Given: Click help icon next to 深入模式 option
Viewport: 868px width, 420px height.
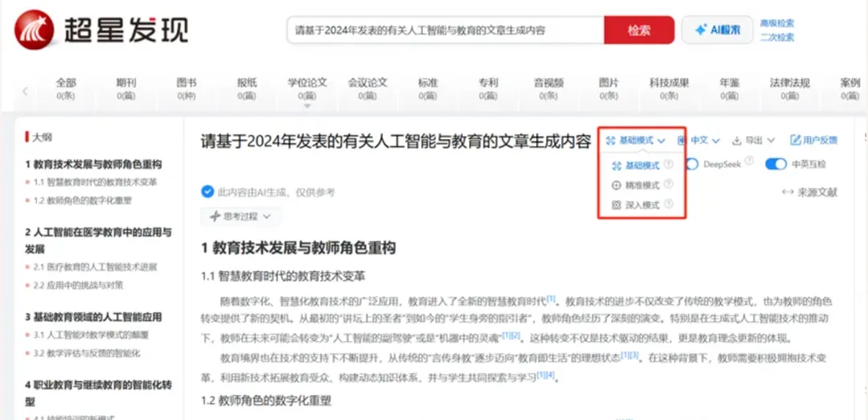Looking at the screenshot, I should [x=668, y=204].
